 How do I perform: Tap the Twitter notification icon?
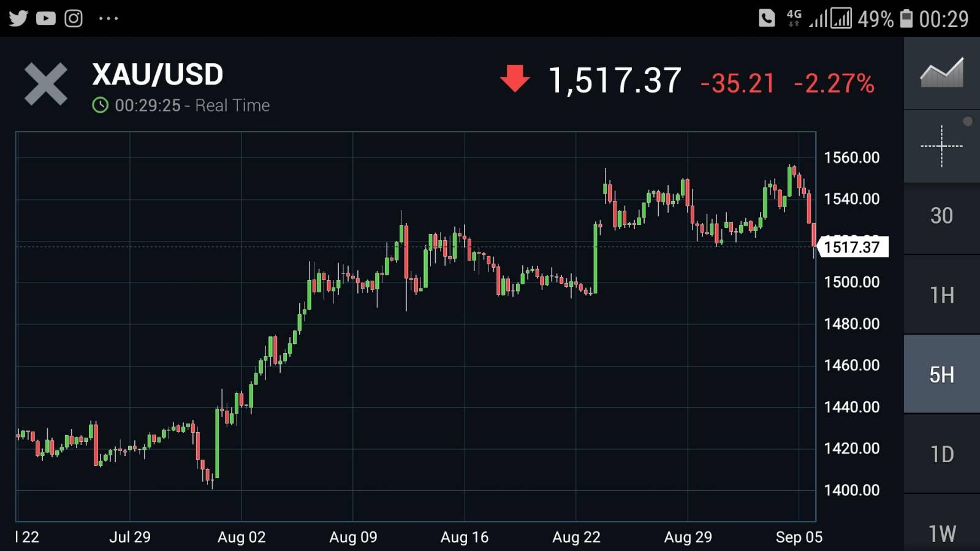(18, 18)
